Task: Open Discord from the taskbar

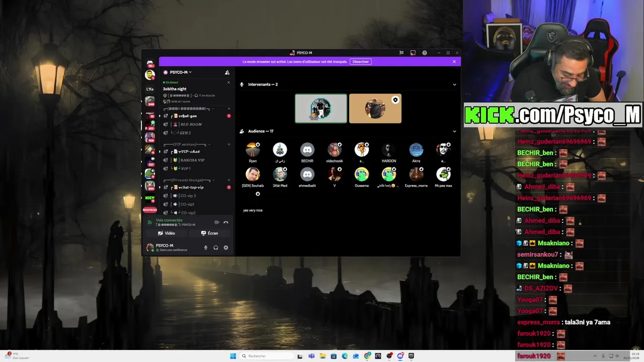Action: tap(400, 356)
